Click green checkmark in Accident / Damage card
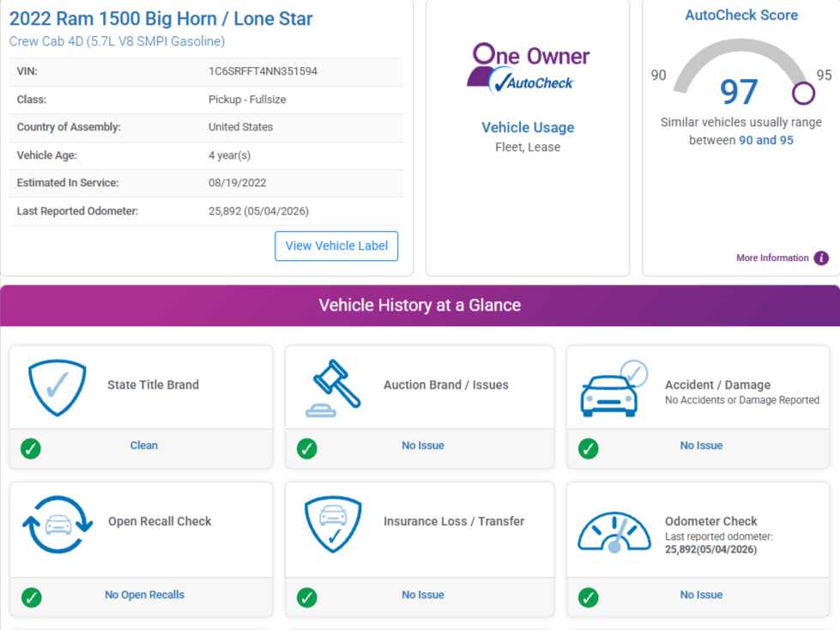This screenshot has height=630, width=840. click(589, 448)
